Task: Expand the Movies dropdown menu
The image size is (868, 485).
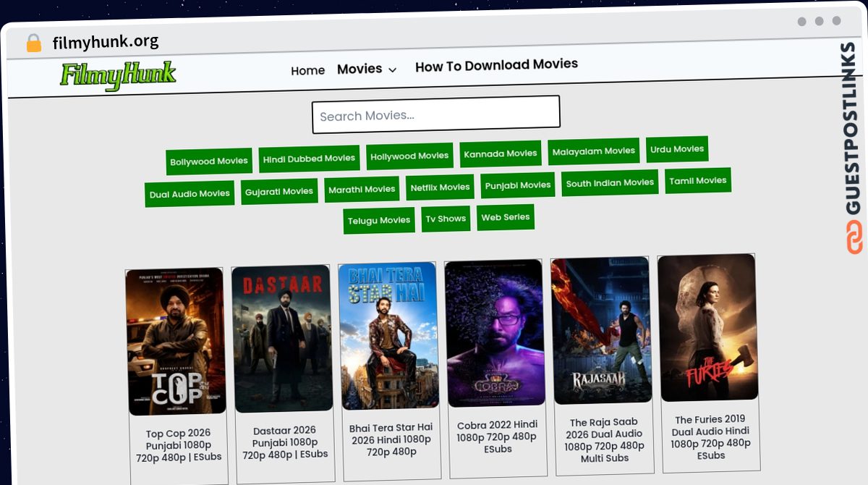Action: coord(367,69)
